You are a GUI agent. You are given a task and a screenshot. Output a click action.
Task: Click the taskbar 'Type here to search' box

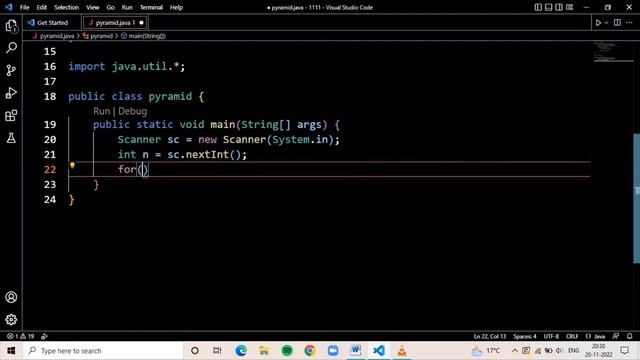point(102,351)
